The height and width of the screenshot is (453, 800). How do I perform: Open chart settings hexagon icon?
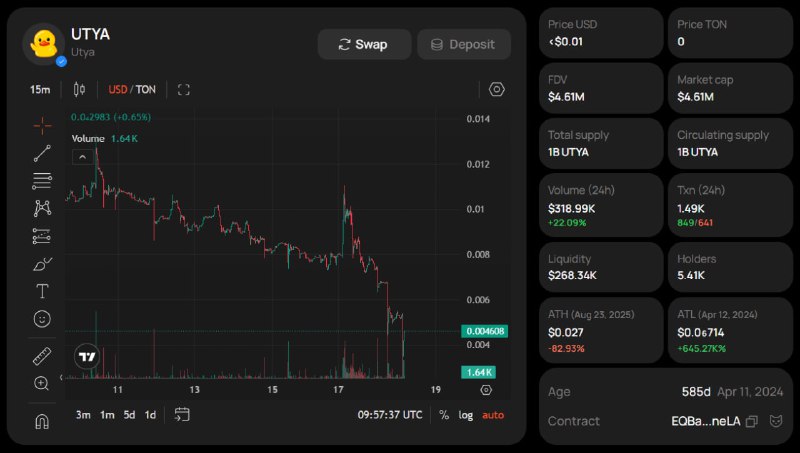tap(497, 89)
